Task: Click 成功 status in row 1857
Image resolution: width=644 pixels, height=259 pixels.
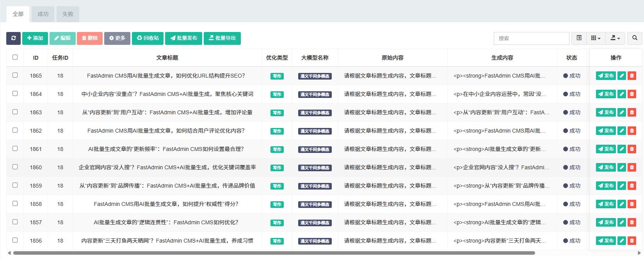Action: click(x=572, y=222)
